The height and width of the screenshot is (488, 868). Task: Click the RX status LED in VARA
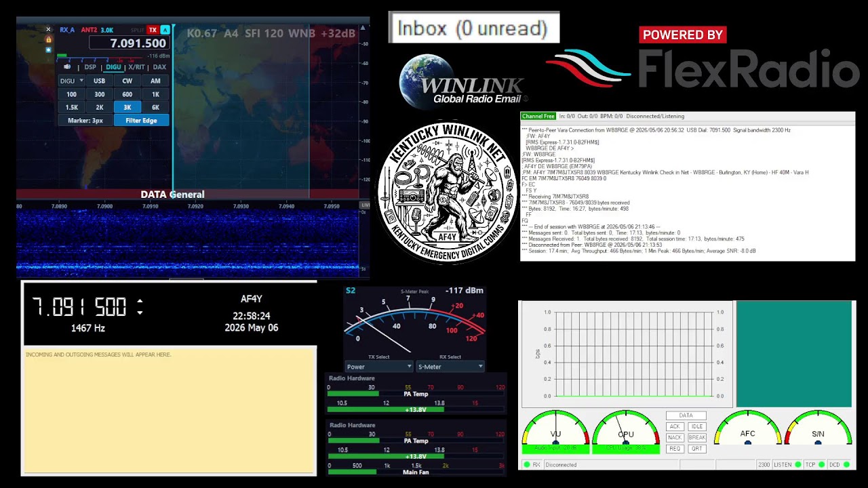click(x=526, y=464)
